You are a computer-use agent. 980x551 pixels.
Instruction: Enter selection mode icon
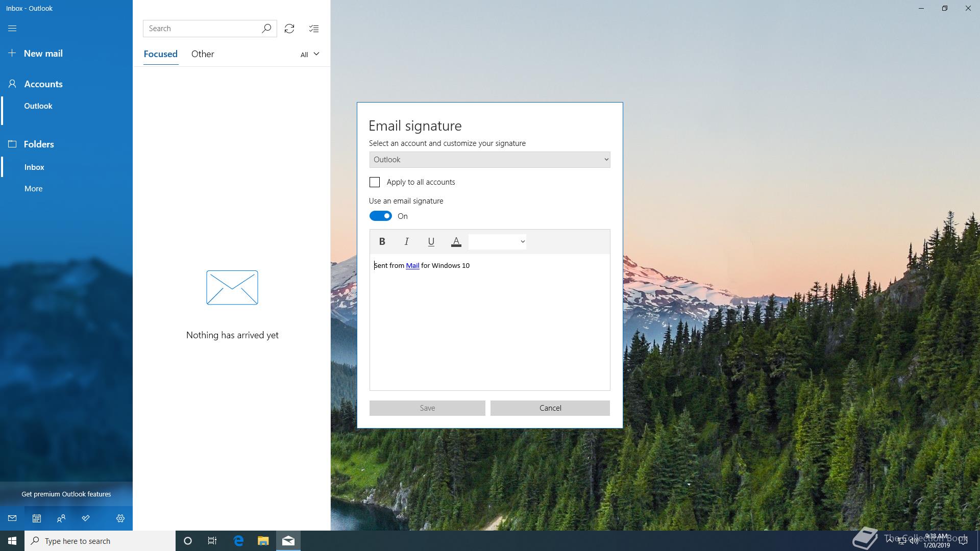coord(314,29)
